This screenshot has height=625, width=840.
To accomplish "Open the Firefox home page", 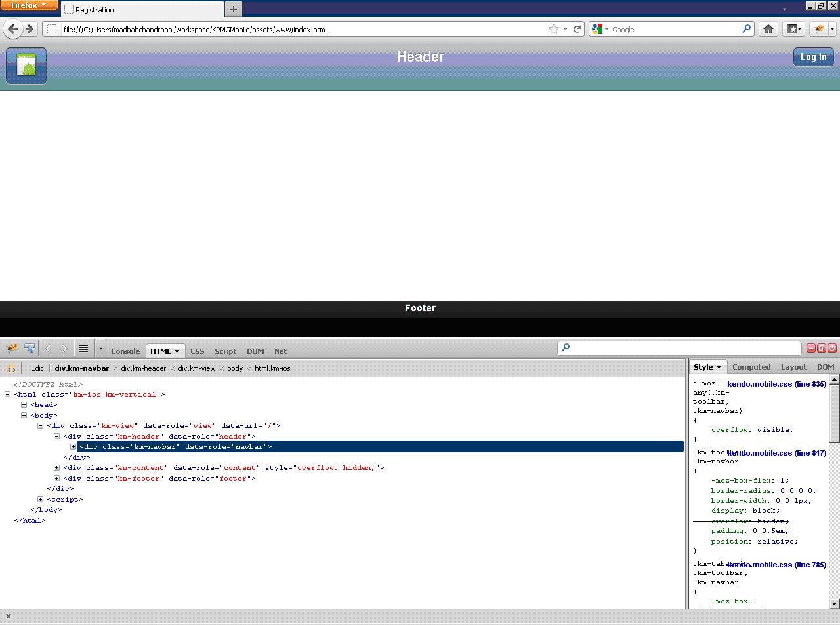I will tap(768, 29).
